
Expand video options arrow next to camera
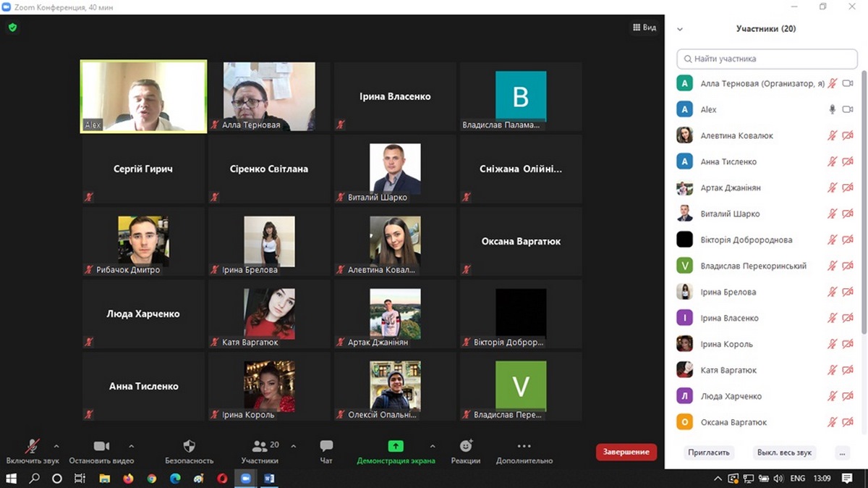point(131,446)
